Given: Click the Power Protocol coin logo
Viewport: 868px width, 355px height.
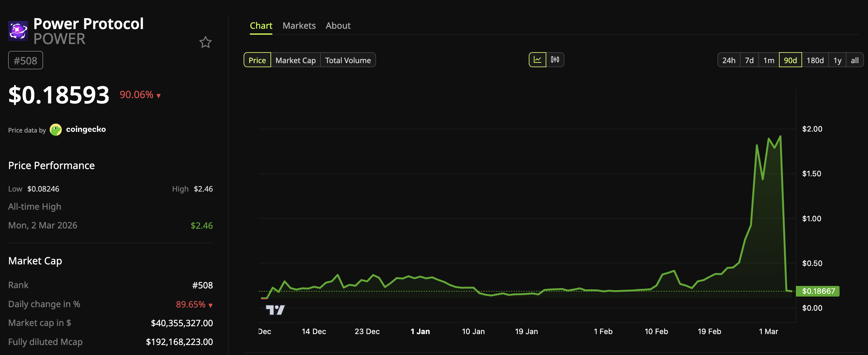Looking at the screenshot, I should click(x=18, y=31).
